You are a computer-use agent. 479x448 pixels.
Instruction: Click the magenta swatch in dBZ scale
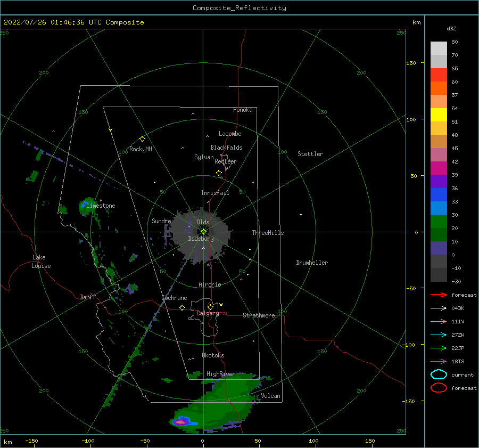(439, 168)
